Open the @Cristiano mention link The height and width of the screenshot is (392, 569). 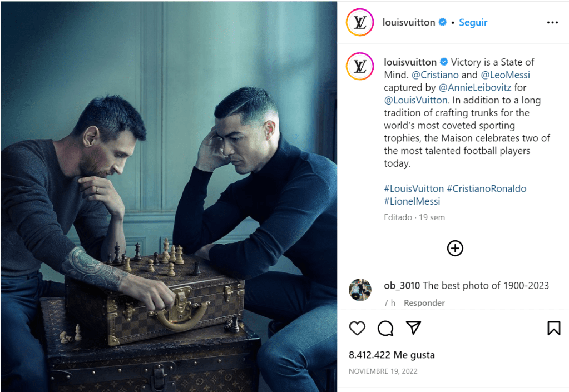(435, 75)
